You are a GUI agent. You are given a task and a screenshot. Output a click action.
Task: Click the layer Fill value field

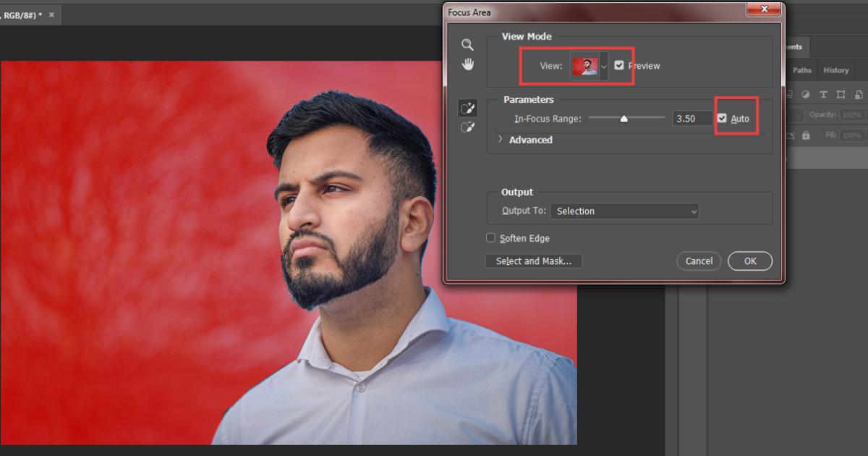852,135
